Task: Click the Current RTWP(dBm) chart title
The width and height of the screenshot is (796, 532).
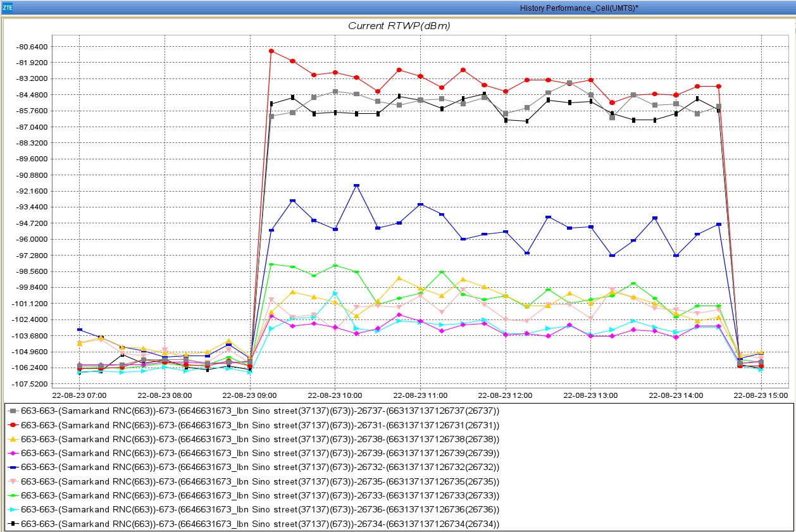Action: [x=399, y=26]
